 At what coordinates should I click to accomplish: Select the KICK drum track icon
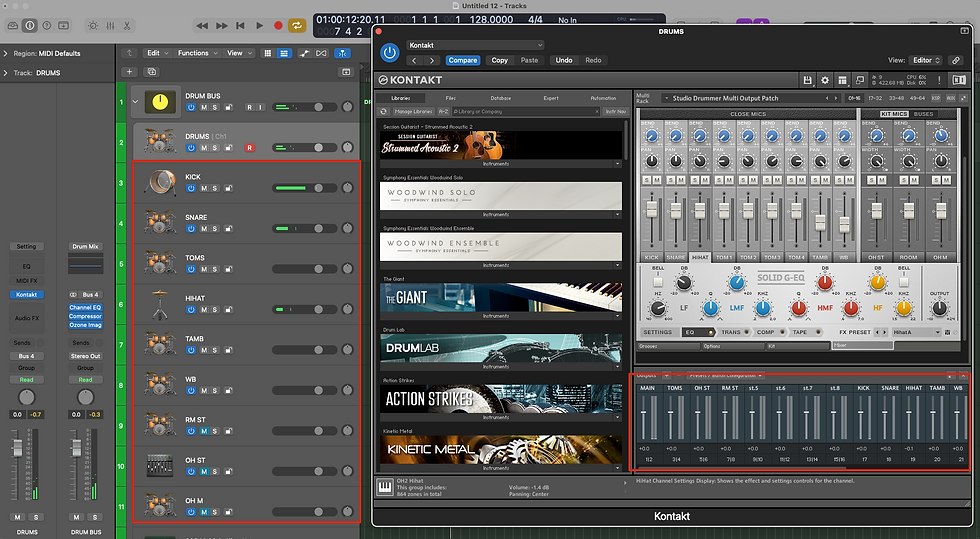click(160, 182)
